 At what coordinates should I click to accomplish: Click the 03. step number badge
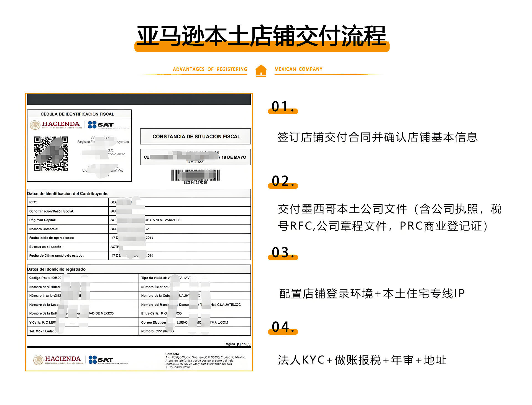283,253
